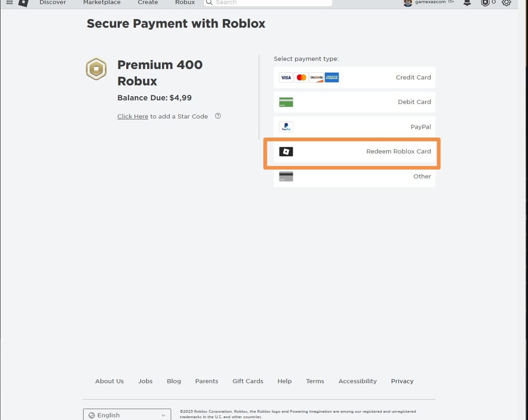Click the Roblox logo home icon
528x420 pixels.
click(23, 3)
